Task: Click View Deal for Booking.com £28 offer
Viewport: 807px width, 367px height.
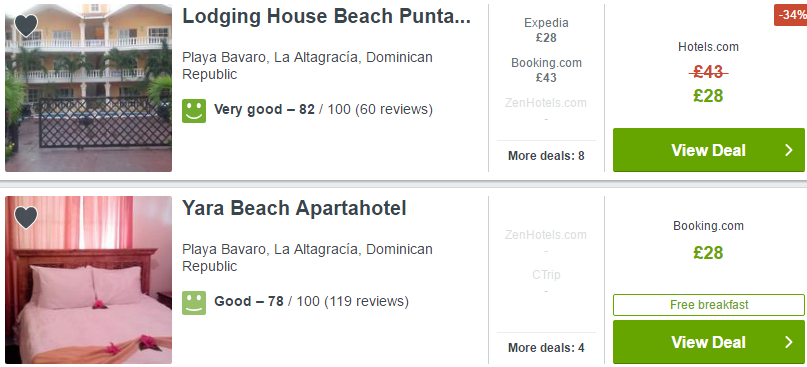Action: tap(709, 342)
